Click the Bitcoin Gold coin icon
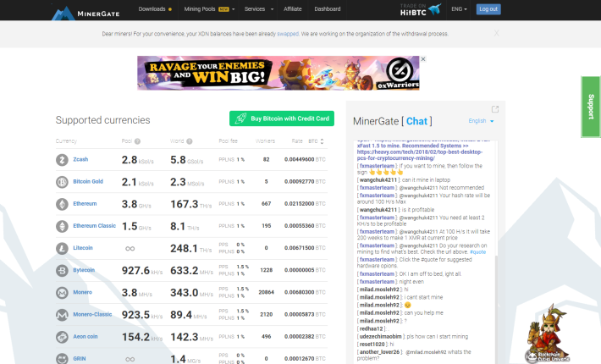Image resolution: width=601 pixels, height=364 pixels. [x=62, y=182]
